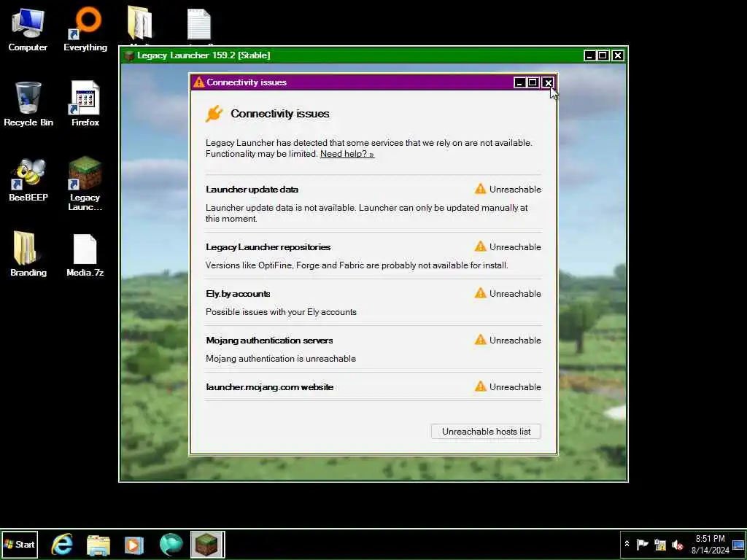The image size is (747, 560).
Task: Open the File Explorer taskbar icon
Action: click(98, 544)
